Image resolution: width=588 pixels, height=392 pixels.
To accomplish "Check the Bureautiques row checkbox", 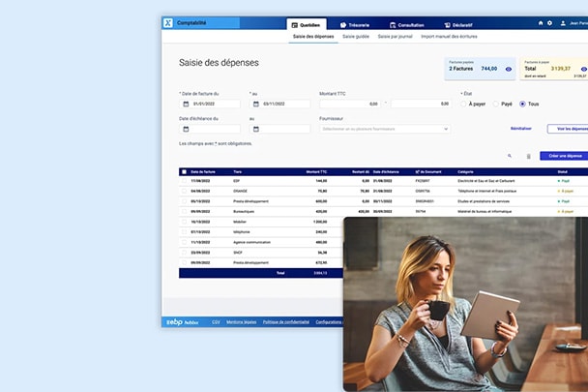I will point(184,211).
